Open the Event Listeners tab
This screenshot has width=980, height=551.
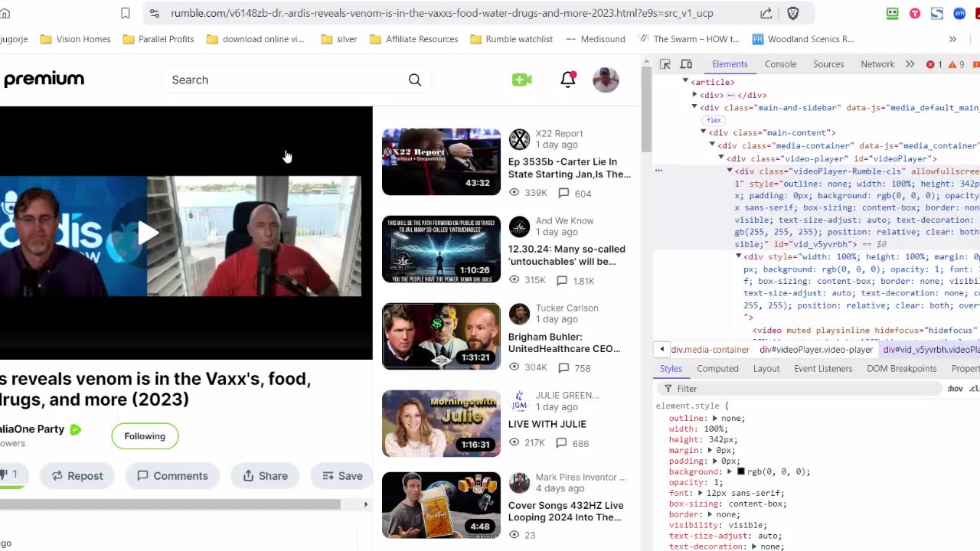pos(823,369)
